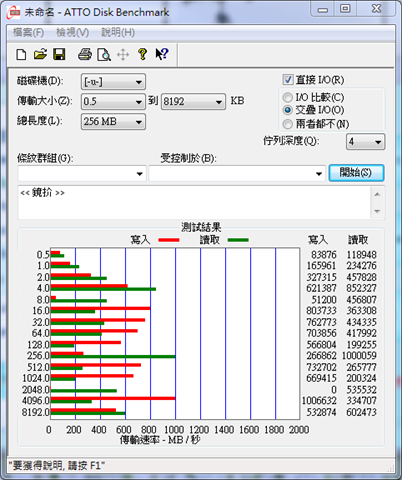The image size is (402, 480).
Task: Click the red 寫入 legend swatch
Action: 169,240
